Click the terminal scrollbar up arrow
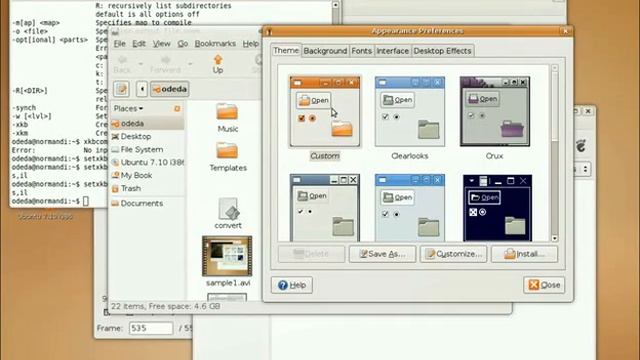 tap(335, 5)
